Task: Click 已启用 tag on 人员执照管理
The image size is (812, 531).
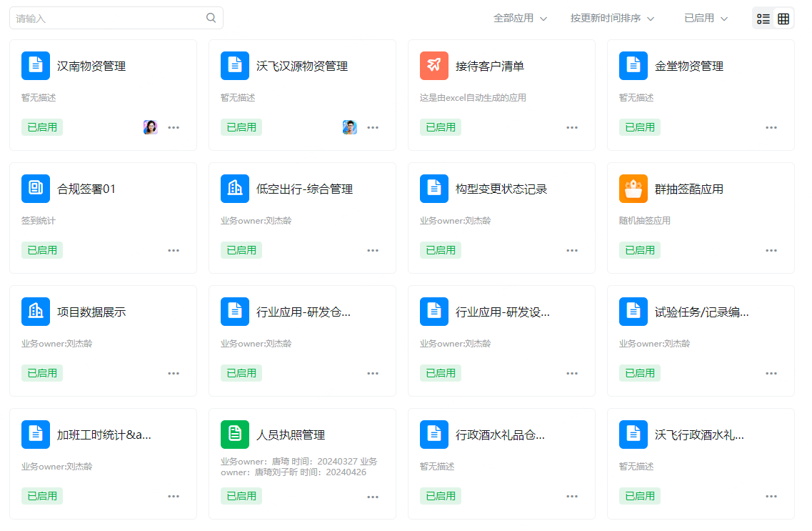Action: pyautogui.click(x=241, y=496)
